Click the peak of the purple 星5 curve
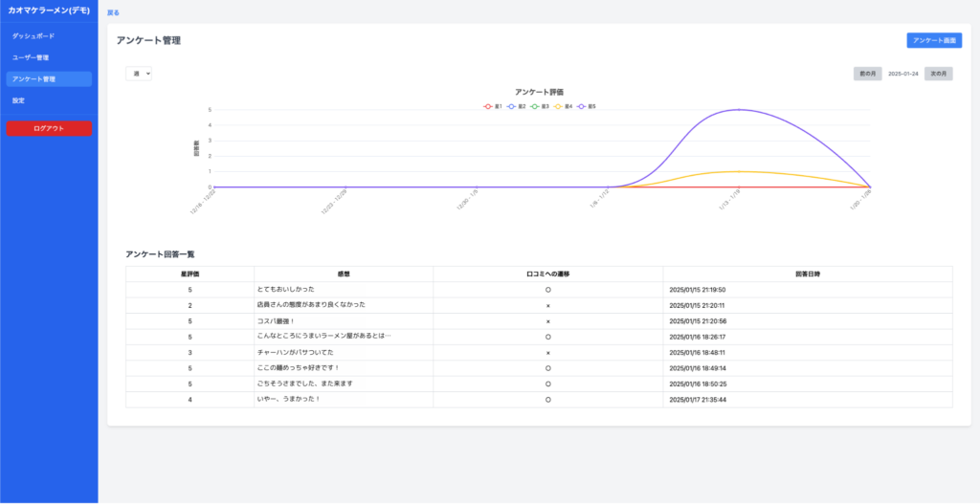980x504 pixels. pyautogui.click(x=738, y=110)
